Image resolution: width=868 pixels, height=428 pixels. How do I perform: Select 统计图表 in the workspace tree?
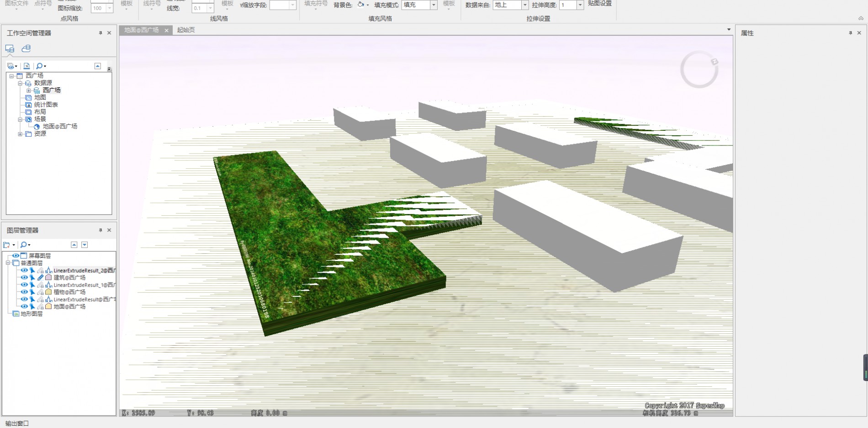[x=46, y=105]
